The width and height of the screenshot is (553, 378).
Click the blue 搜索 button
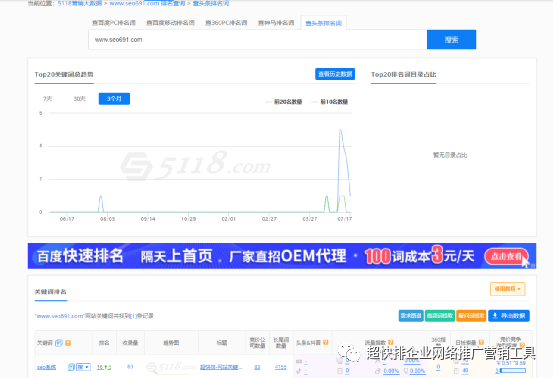click(451, 39)
